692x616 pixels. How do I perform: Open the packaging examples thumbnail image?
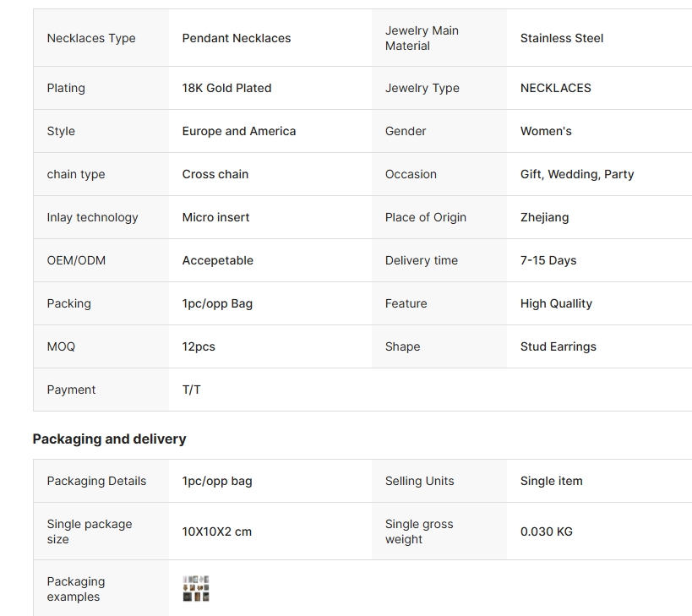pos(196,589)
